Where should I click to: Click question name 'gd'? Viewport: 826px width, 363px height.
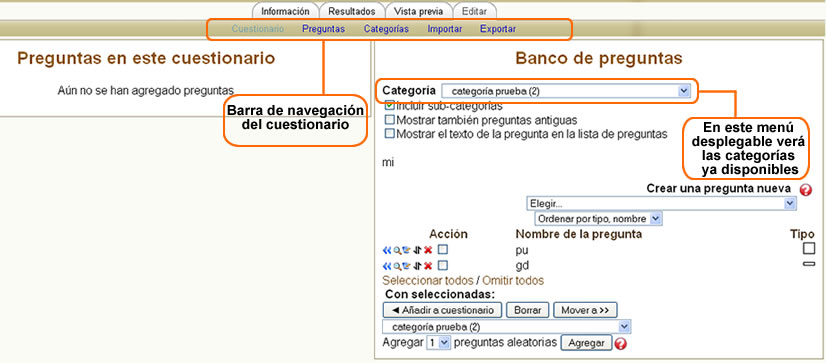523,266
